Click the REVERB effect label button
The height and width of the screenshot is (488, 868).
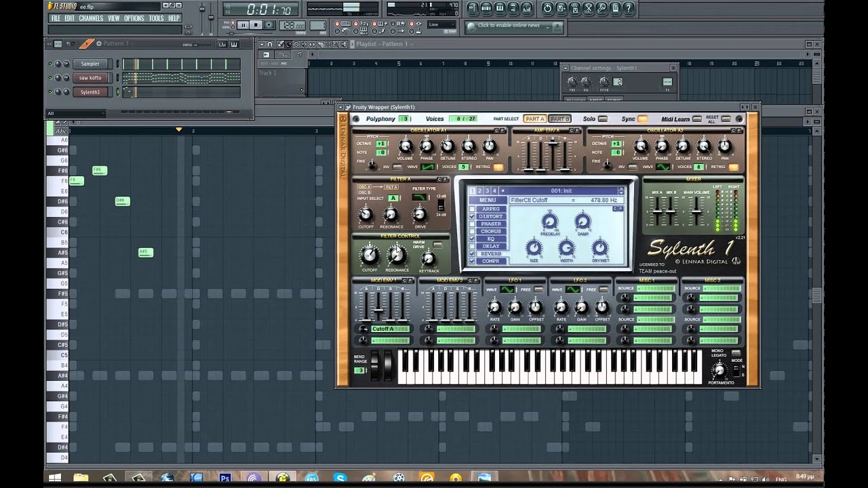tap(491, 253)
